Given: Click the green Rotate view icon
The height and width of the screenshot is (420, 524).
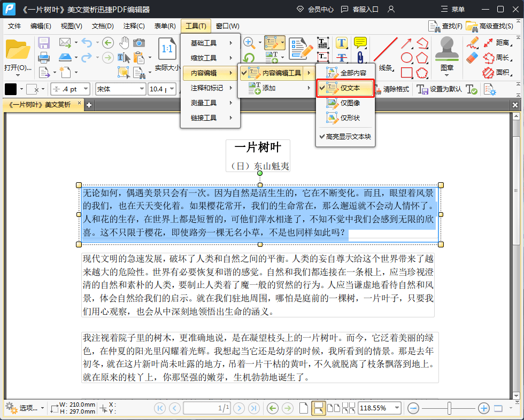Looking at the screenshot, I should click(x=248, y=58).
